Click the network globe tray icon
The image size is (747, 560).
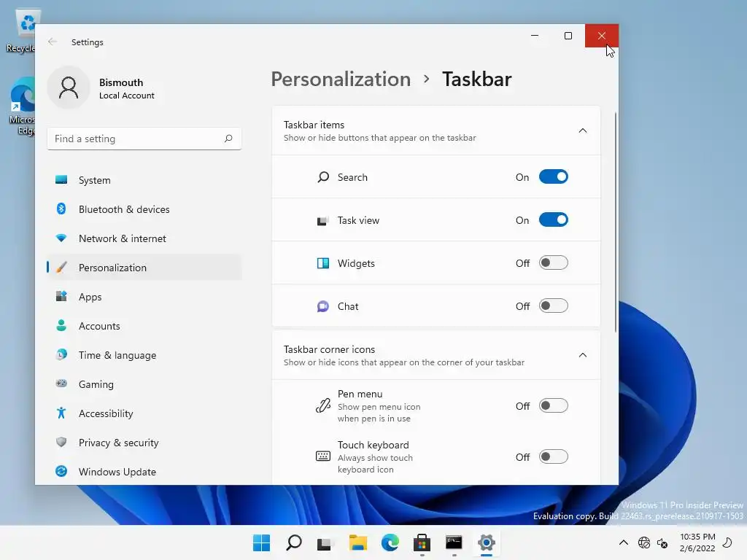pos(644,542)
